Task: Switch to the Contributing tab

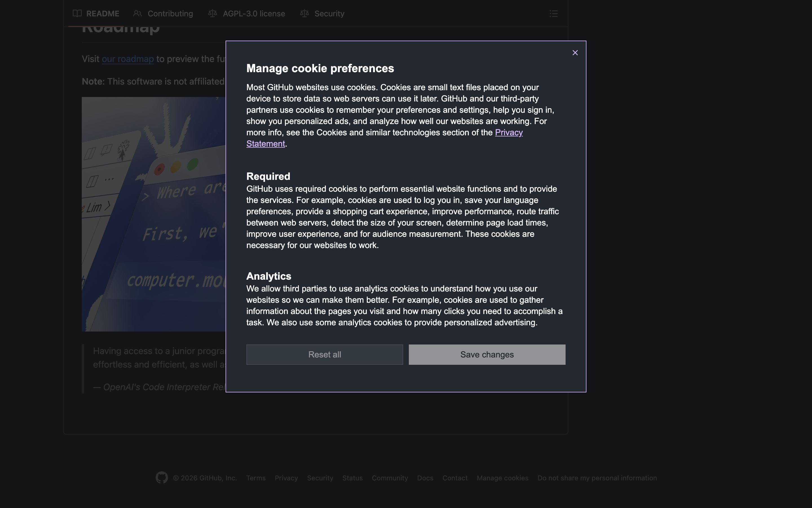Action: click(170, 14)
